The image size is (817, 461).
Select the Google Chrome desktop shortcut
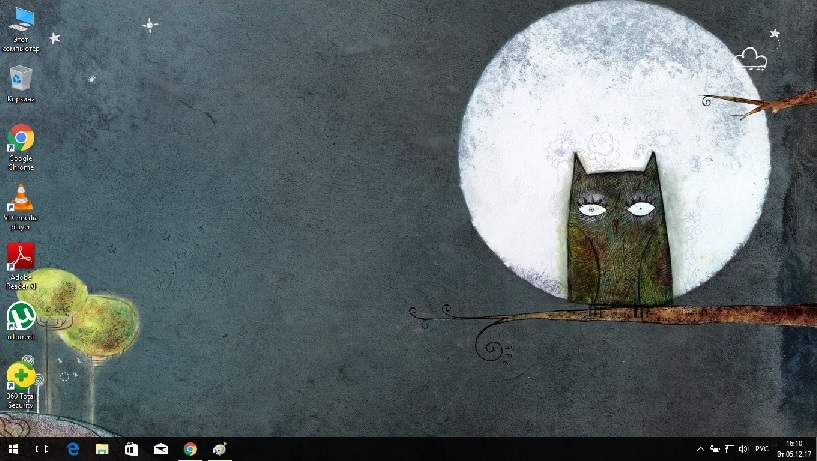coord(21,147)
